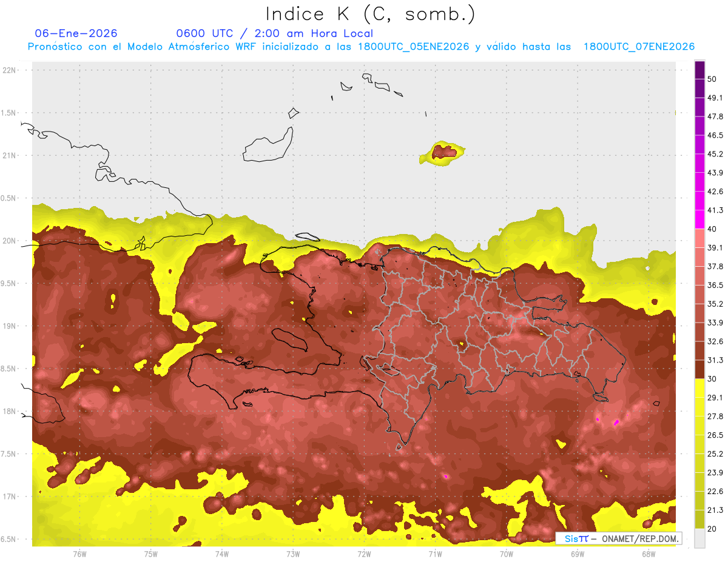Click the '21N' latitude label
The width and height of the screenshot is (728, 562).
click(x=10, y=155)
